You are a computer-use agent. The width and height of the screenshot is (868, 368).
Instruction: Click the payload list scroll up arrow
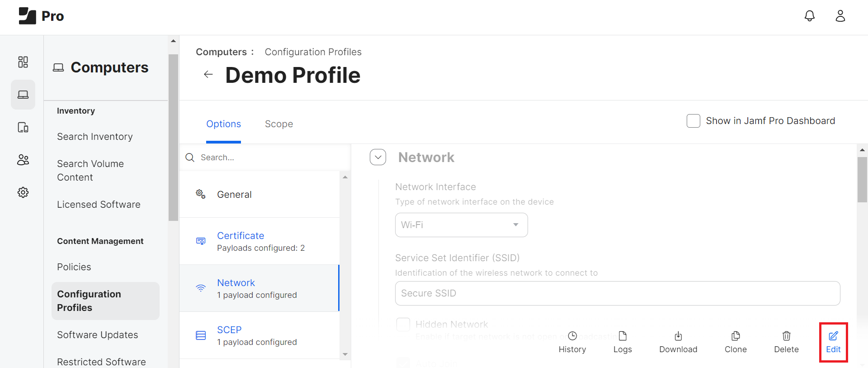[x=345, y=177]
